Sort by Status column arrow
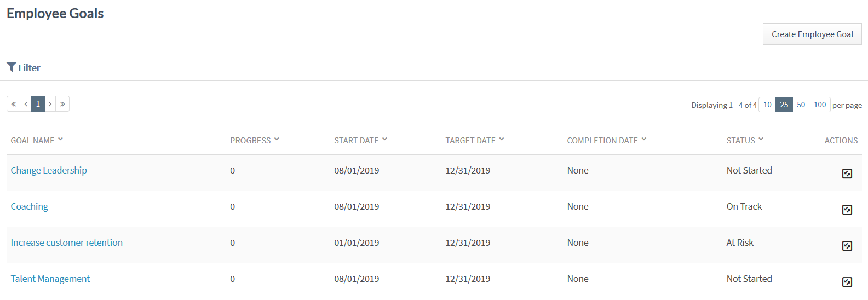 [x=761, y=139]
